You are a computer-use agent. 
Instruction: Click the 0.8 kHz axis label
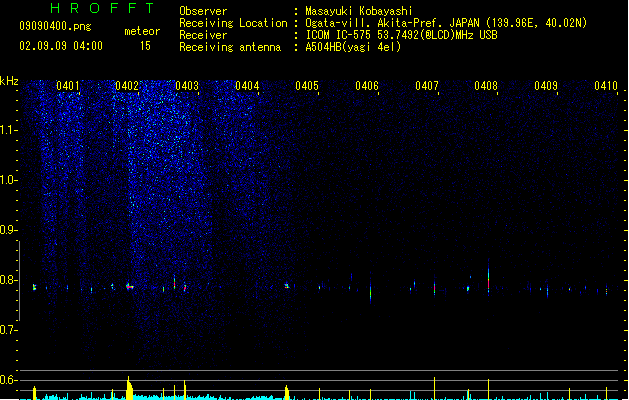8,280
